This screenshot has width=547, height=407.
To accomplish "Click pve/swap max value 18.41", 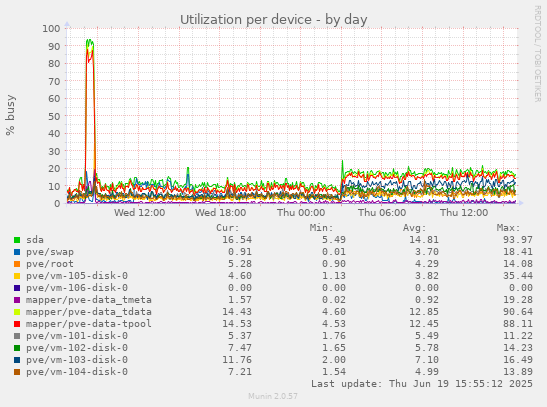I will pos(518,252).
